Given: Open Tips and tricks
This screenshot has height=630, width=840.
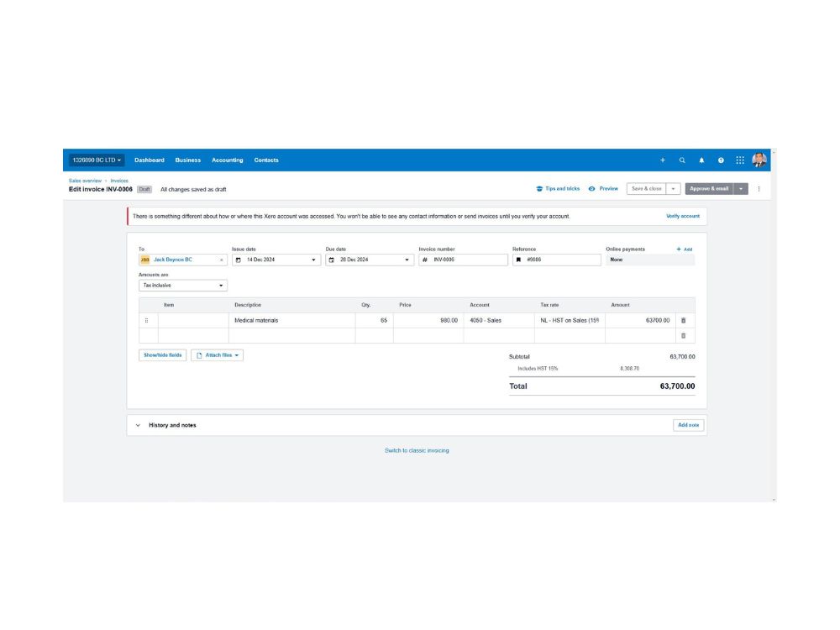Looking at the screenshot, I should tap(558, 188).
